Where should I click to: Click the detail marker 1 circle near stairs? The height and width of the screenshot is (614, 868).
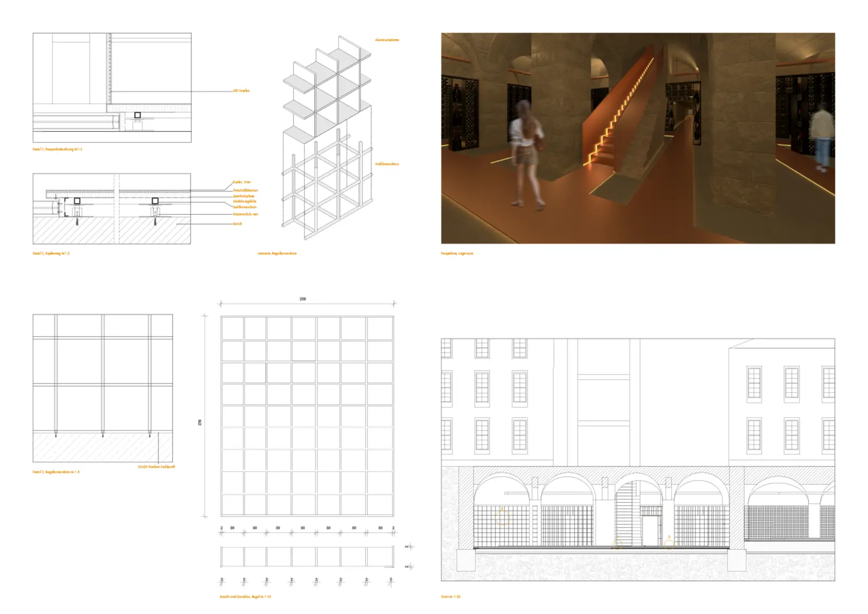pyautogui.click(x=617, y=543)
